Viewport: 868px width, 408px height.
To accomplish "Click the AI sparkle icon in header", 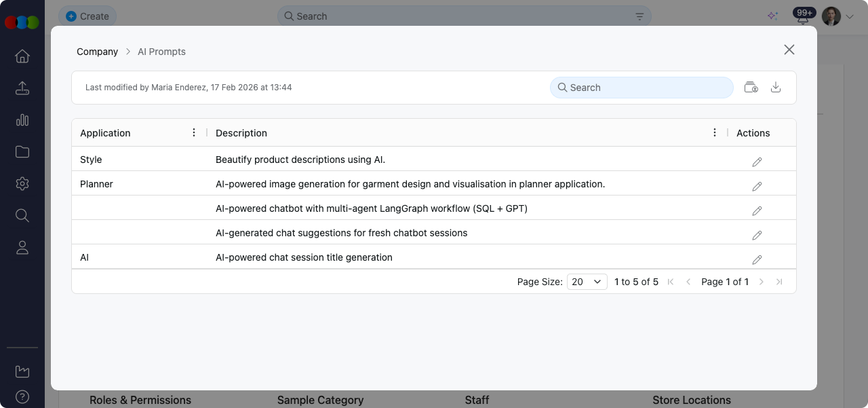I will click(x=772, y=16).
